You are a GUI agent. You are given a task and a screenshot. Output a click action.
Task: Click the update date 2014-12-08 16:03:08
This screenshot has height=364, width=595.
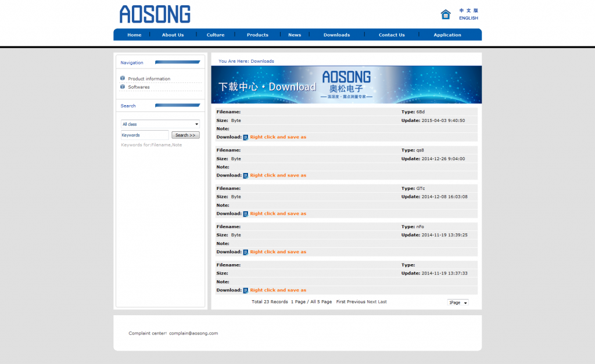[x=445, y=197]
